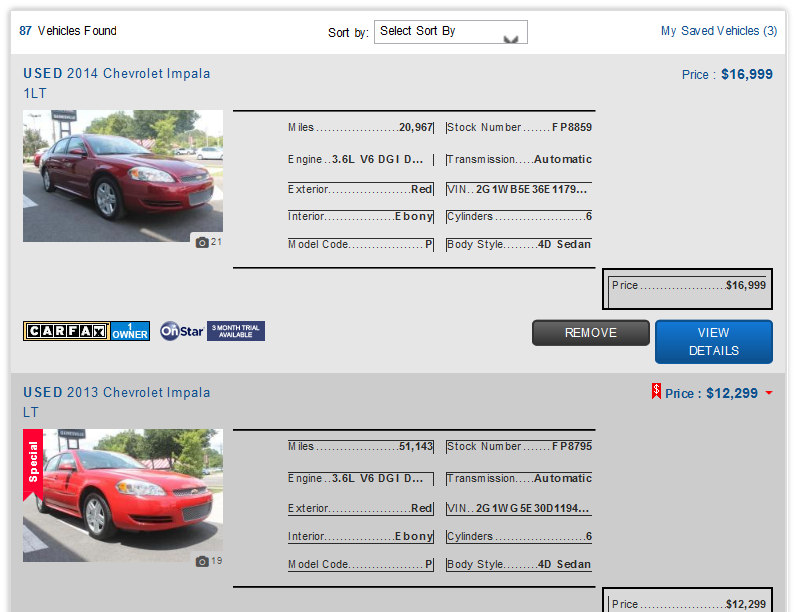This screenshot has height=612, width=810.
Task: Click the CARFAX 1 Owner badge
Action: coord(86,331)
